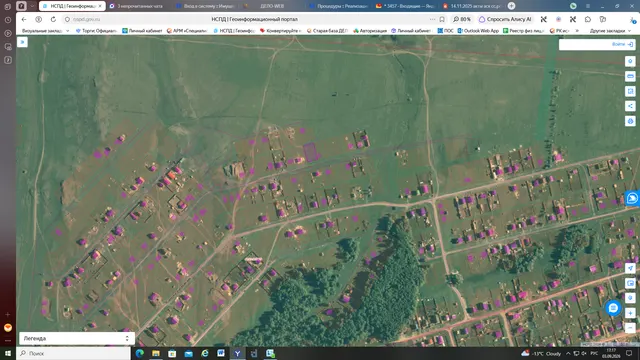The height and width of the screenshot is (360, 640).
Task: Show hidden tray icons chevron
Action: [568, 353]
